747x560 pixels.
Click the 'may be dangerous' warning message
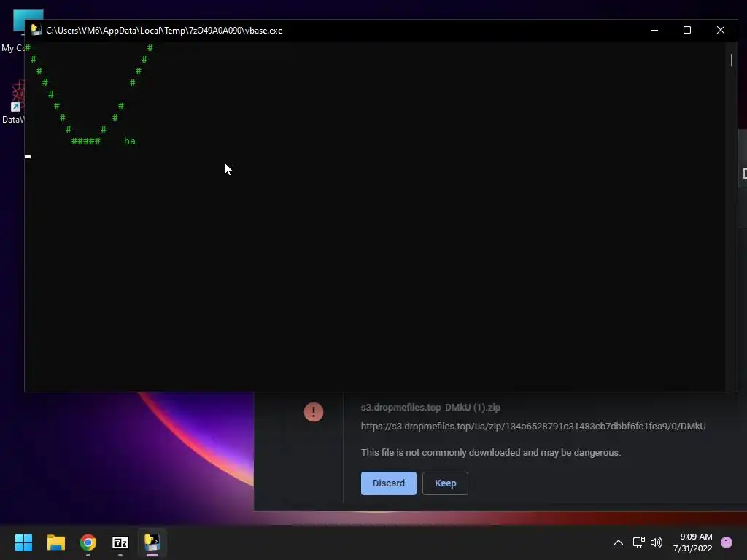click(491, 452)
